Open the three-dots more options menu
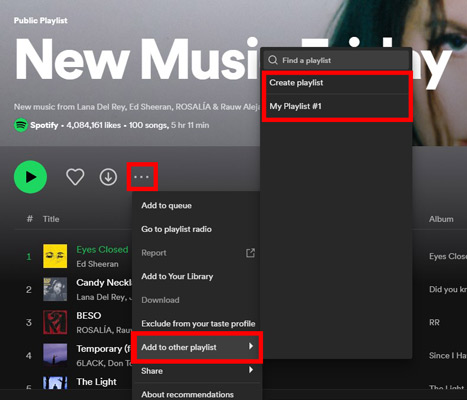Screen dimensions: 467x400 [142, 177]
